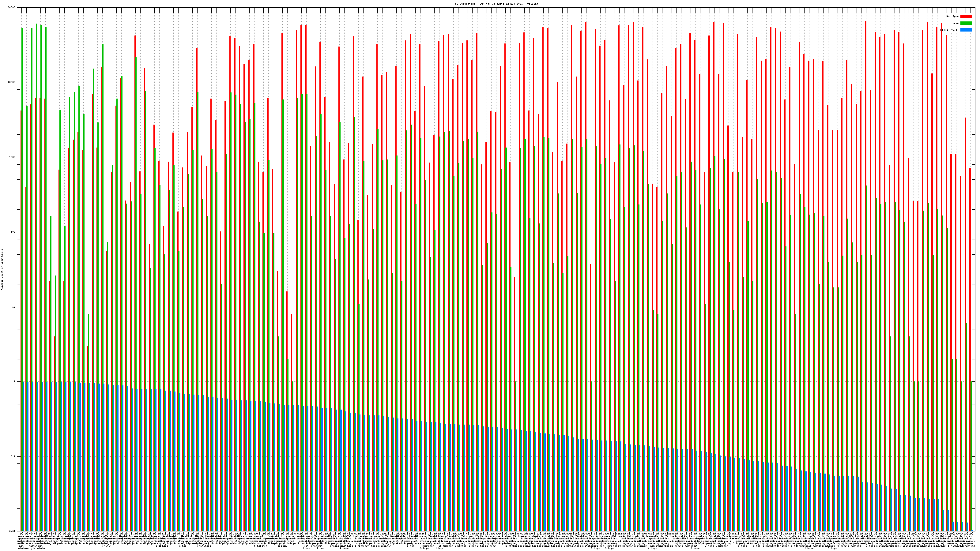Click the leftmost blue Score bar
This screenshot has height=551, width=980.
click(23, 456)
